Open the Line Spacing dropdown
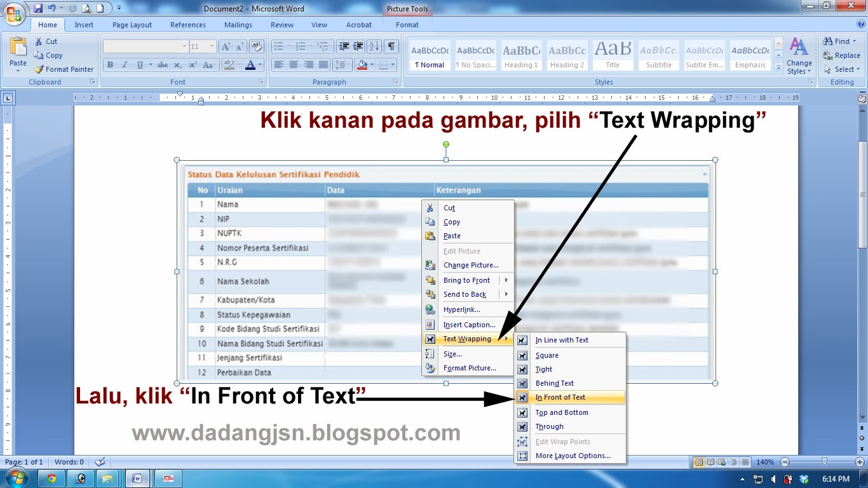Screen dimensions: 868x488 (x=342, y=65)
